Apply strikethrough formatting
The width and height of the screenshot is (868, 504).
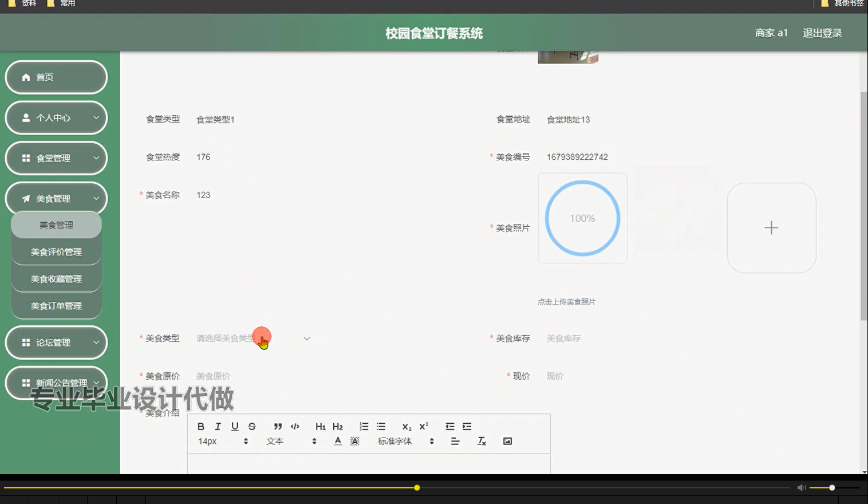click(x=251, y=426)
